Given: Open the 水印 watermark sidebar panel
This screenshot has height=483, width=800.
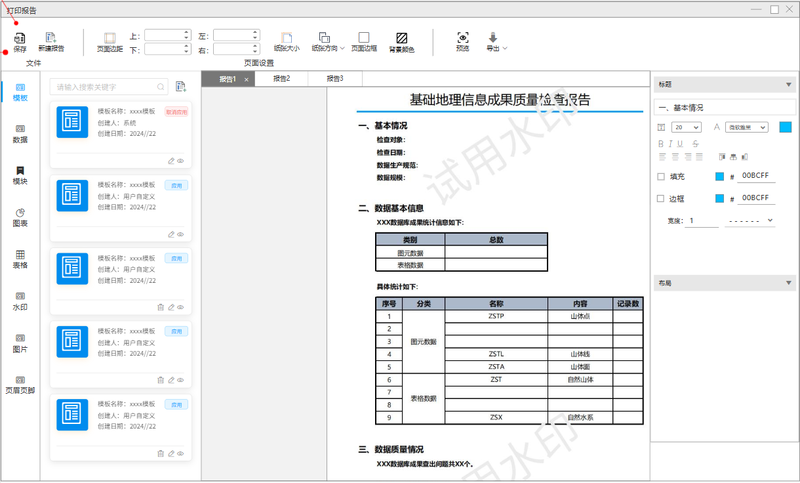Looking at the screenshot, I should [20, 301].
